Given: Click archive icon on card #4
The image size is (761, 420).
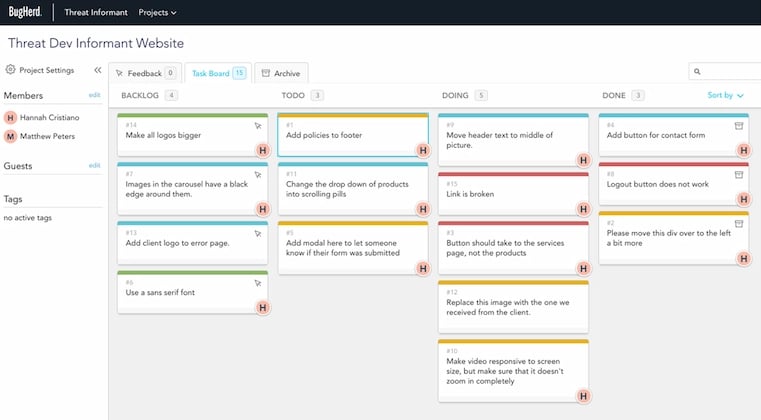Looking at the screenshot, I should click(739, 126).
